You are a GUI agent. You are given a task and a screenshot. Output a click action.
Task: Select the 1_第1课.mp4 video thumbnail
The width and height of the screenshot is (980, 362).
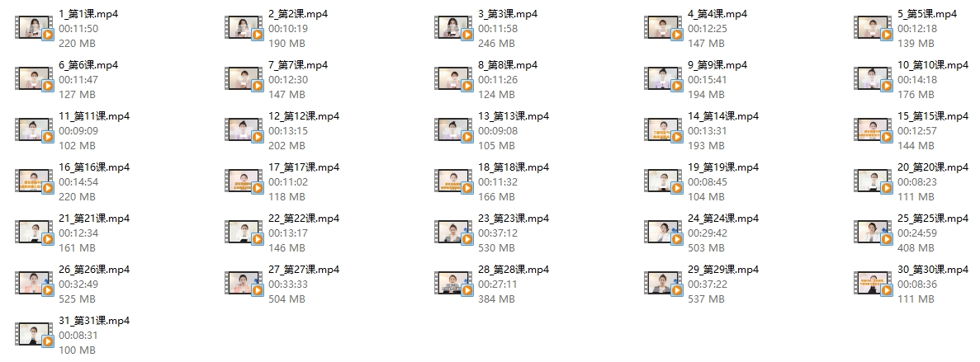coord(35,29)
